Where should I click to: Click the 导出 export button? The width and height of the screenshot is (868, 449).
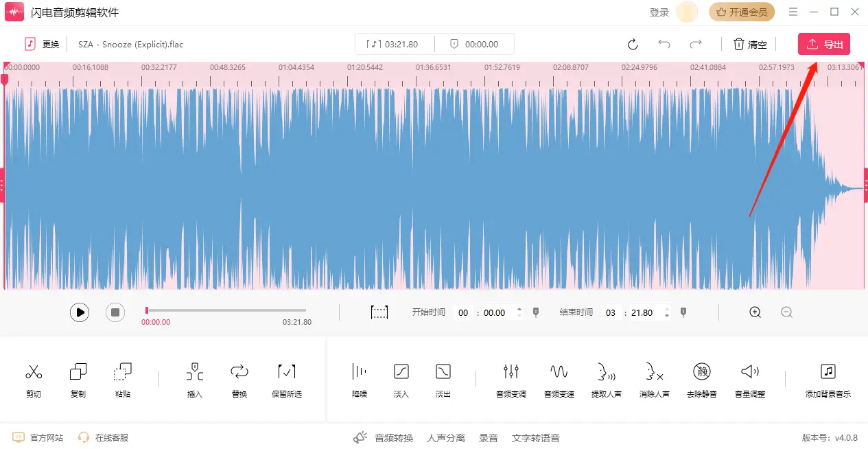click(x=824, y=44)
